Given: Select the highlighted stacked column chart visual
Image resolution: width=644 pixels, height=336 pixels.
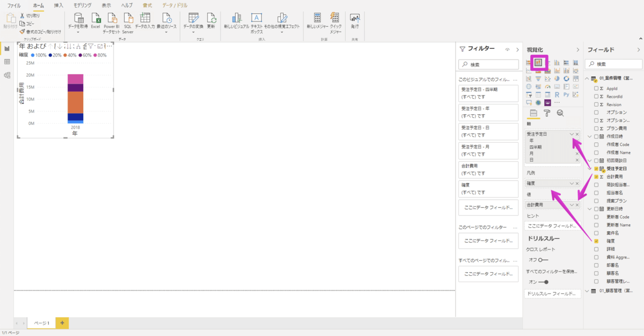Looking at the screenshot, I should point(539,63).
